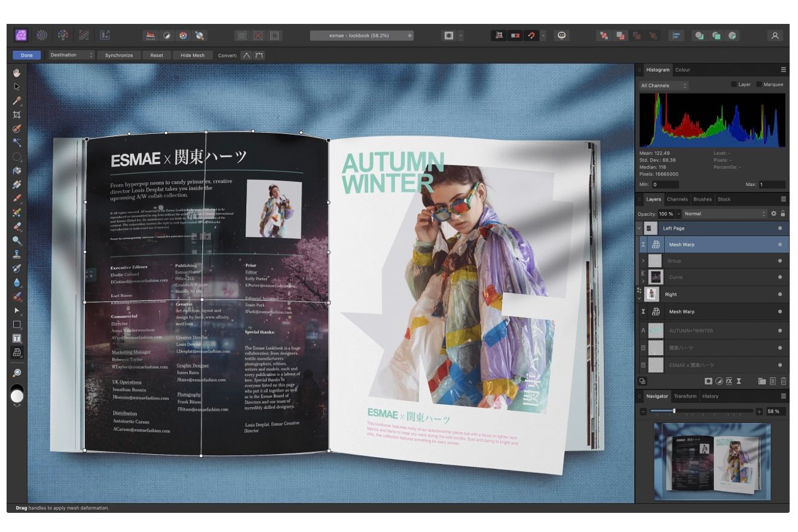798x532 pixels.
Task: Open the snapping options dropdown arrow
Action: click(x=543, y=36)
